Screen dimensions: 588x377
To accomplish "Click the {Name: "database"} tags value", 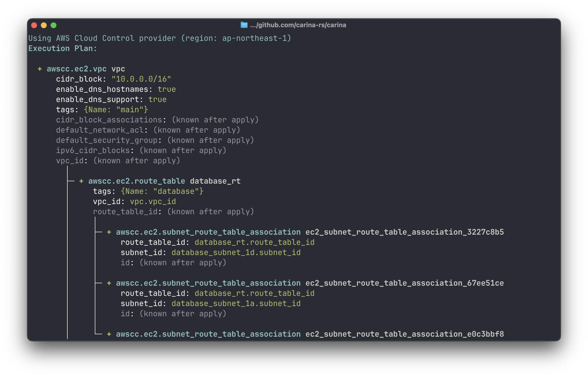I will (x=162, y=191).
